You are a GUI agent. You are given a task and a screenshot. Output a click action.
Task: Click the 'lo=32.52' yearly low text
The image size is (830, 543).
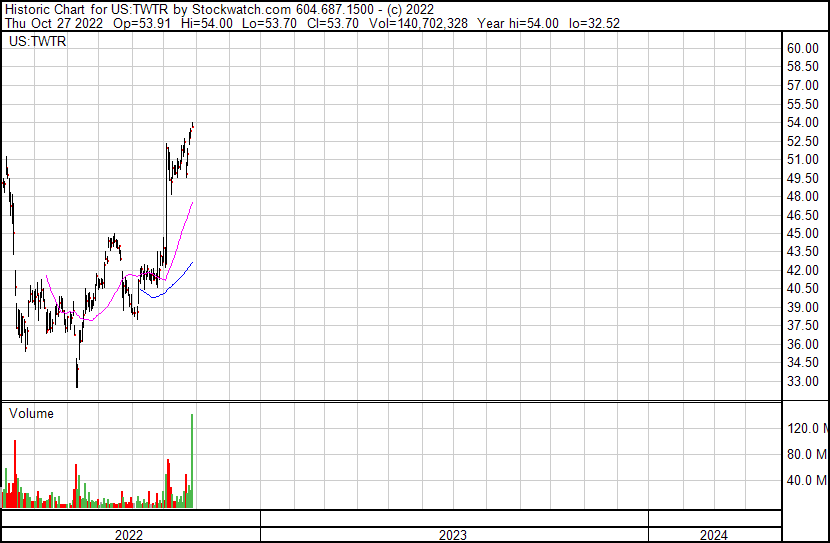click(x=594, y=23)
